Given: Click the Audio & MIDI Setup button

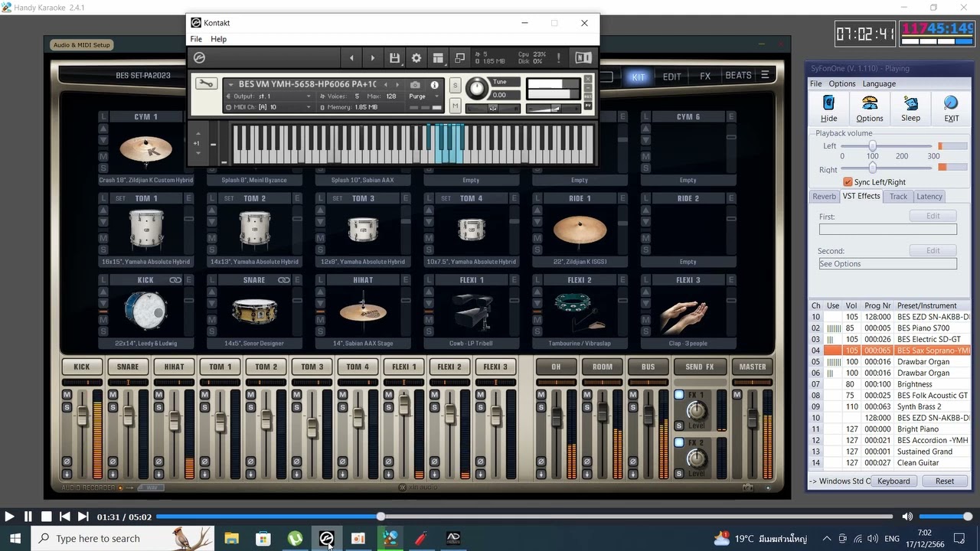Looking at the screenshot, I should point(81,45).
